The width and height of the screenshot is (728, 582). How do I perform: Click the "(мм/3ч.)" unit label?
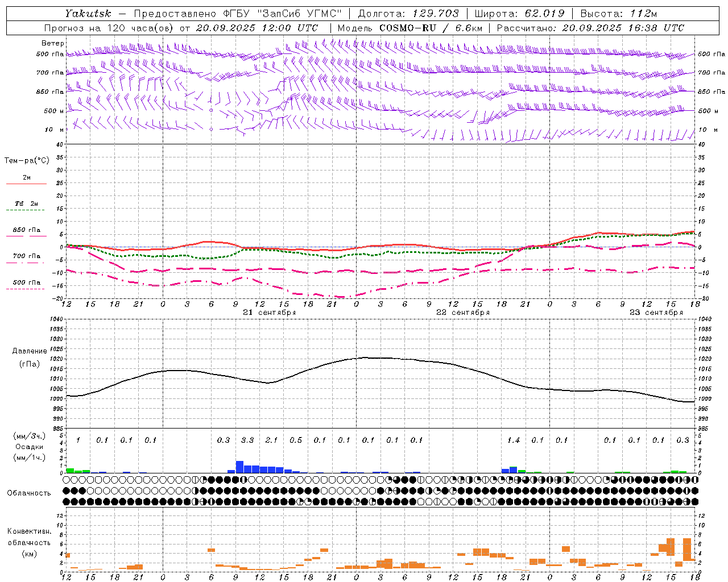[30, 436]
